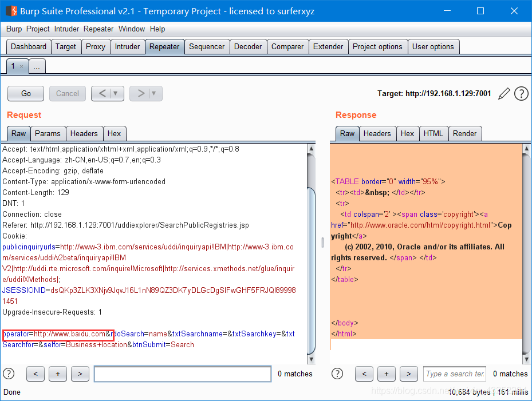The image size is (532, 401).
Task: Select the response Raw view tab
Action: pos(347,133)
